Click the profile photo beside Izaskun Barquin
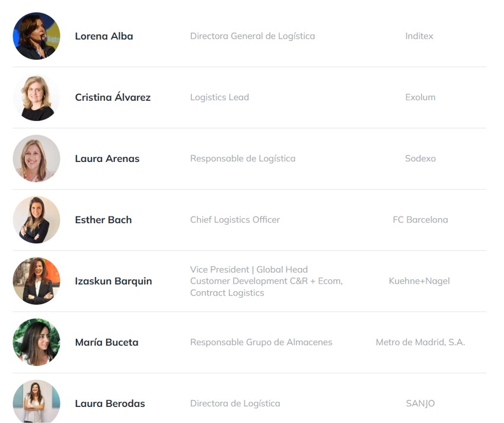Image resolution: width=504 pixels, height=423 pixels. point(36,281)
